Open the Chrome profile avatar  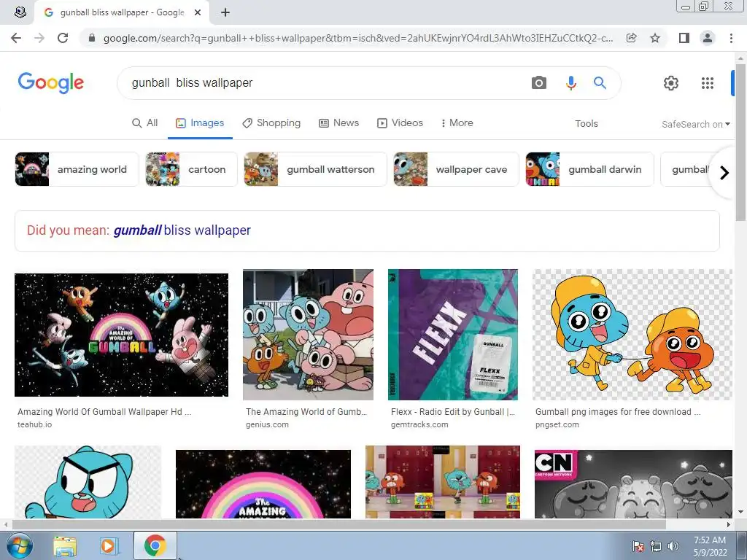coord(708,38)
